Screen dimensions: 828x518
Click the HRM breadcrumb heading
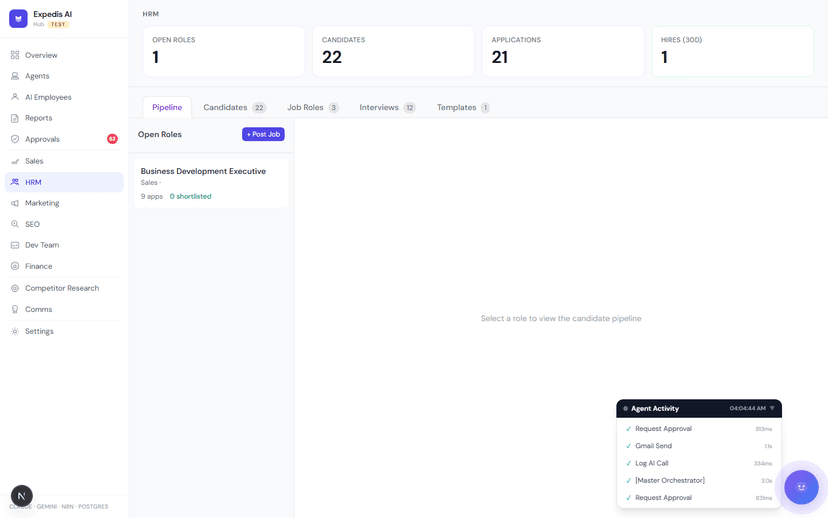pyautogui.click(x=150, y=14)
